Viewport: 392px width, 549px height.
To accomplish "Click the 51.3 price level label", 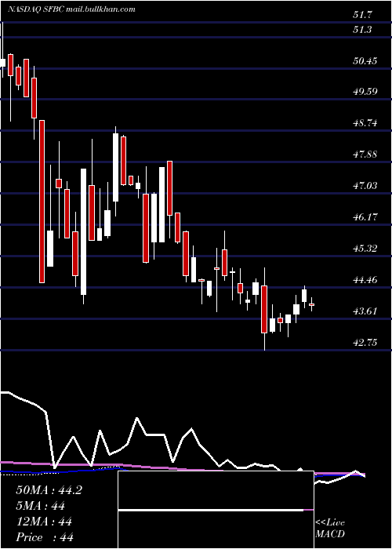I will pos(362,30).
